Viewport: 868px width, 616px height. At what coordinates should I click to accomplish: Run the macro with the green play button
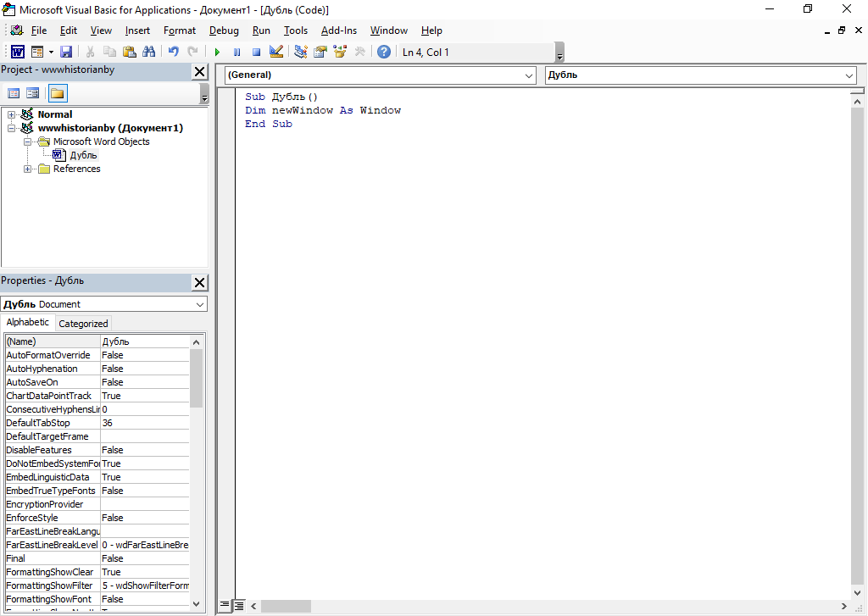[x=217, y=53]
